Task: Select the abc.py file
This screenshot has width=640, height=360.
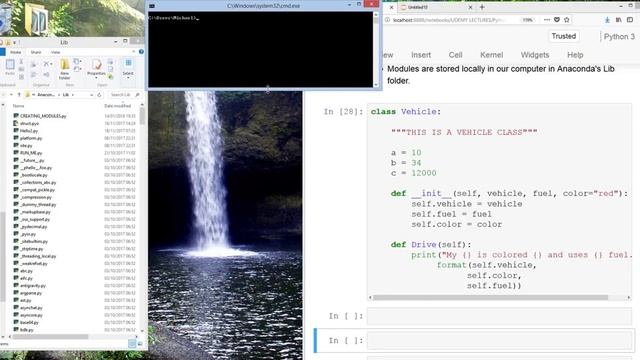Action: tap(26, 271)
